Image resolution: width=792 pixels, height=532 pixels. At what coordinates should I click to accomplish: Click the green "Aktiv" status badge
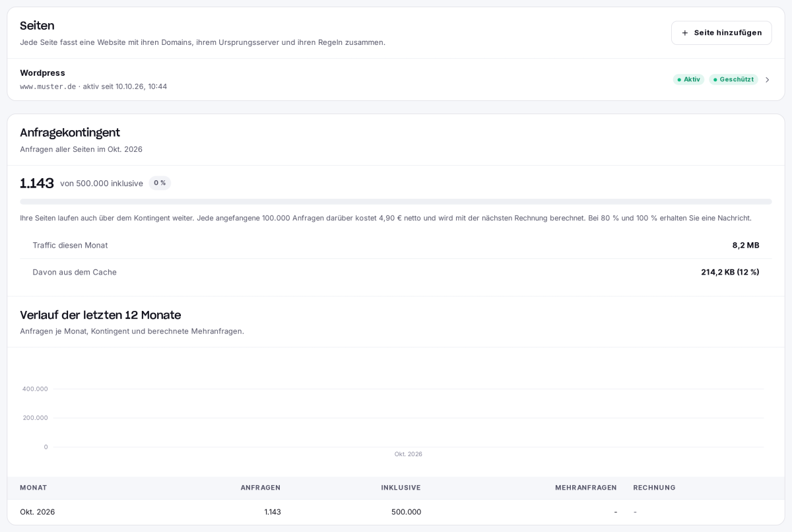coord(688,79)
